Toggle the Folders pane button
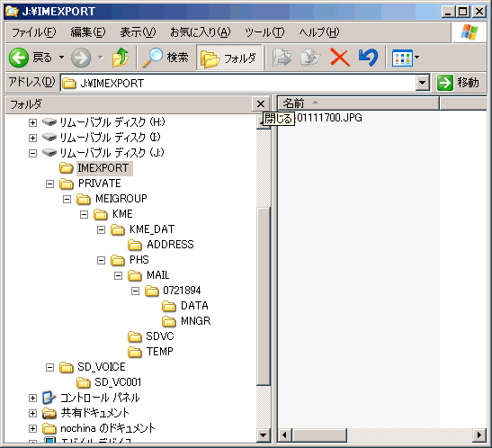Image resolution: width=492 pixels, height=448 pixels. pyautogui.click(x=228, y=58)
